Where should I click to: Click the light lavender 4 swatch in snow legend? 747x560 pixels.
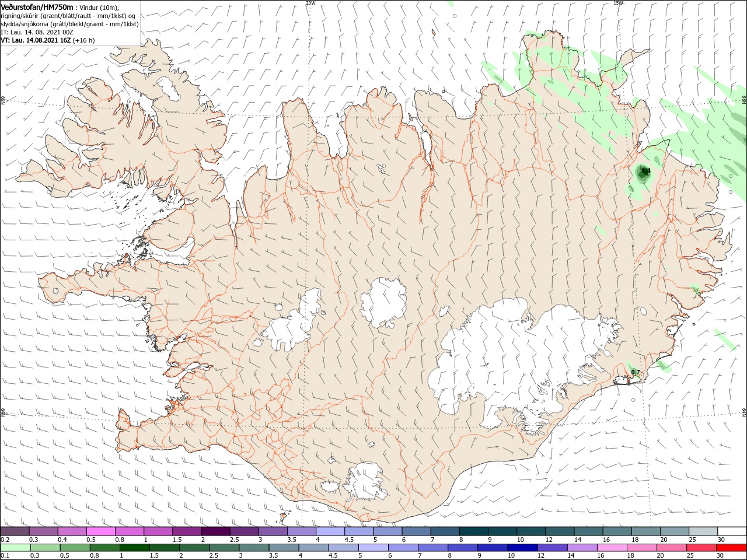tap(330, 531)
